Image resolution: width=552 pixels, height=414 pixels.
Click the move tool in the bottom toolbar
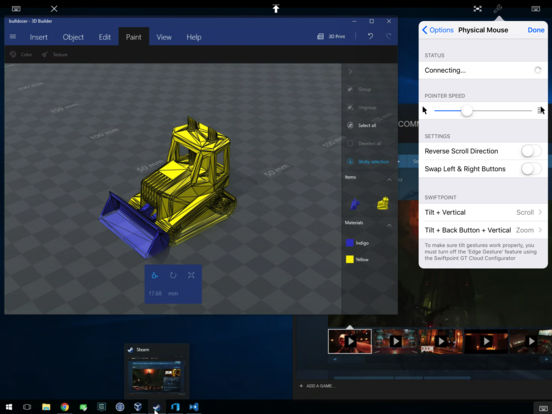tap(155, 275)
